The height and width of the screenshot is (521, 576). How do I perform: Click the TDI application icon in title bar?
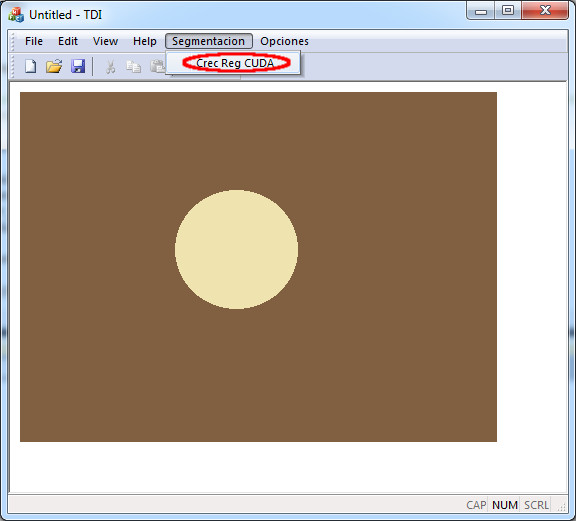pos(16,15)
